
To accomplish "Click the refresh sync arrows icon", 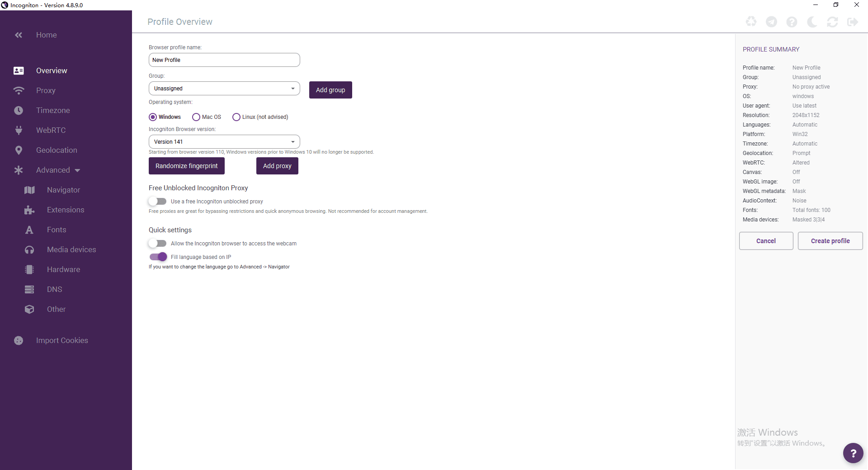I will click(832, 22).
